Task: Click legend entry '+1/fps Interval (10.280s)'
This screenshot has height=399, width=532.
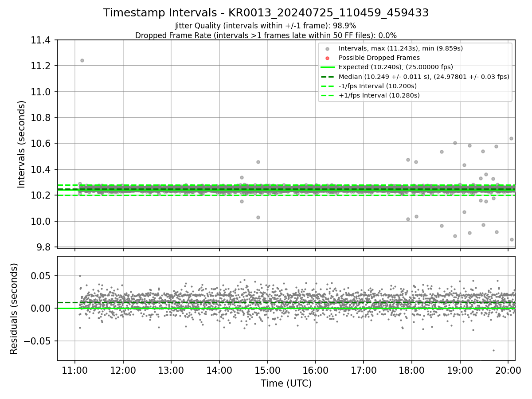Action: (x=379, y=95)
